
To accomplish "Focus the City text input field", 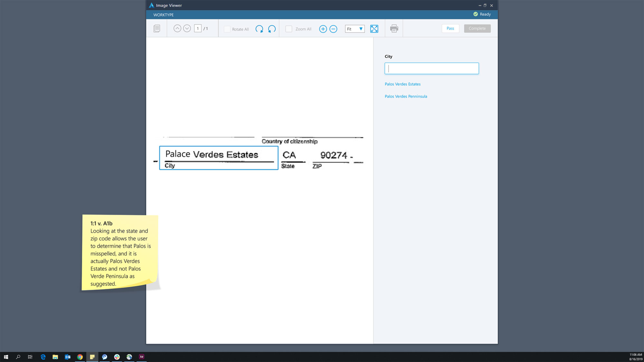I will coord(431,68).
